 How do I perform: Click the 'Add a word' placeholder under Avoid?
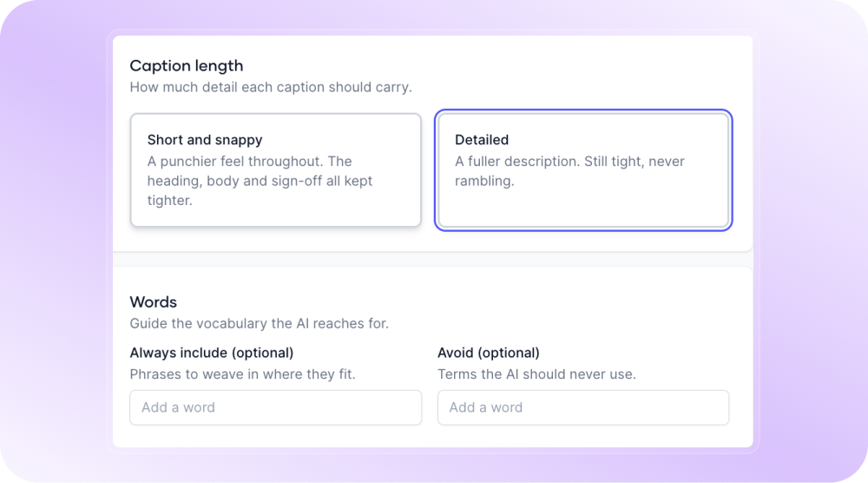pos(485,407)
